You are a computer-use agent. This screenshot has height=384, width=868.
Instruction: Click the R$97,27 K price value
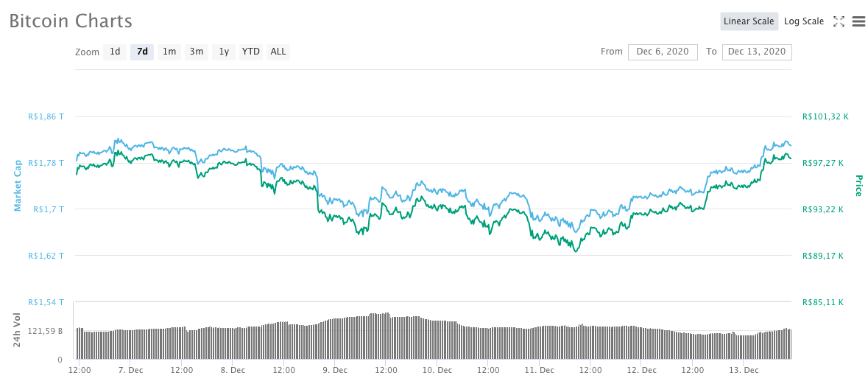(823, 163)
